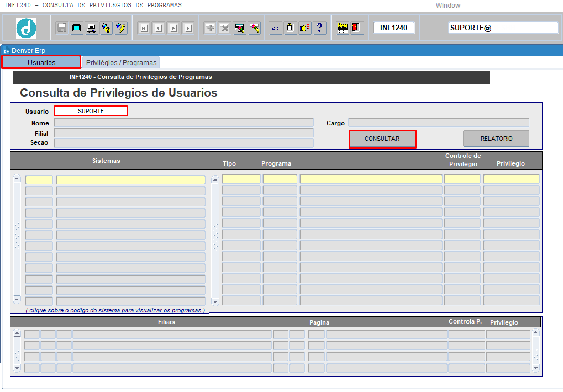Screen dimensions: 563x392
Task: Click the RELATORIO button
Action: [496, 139]
